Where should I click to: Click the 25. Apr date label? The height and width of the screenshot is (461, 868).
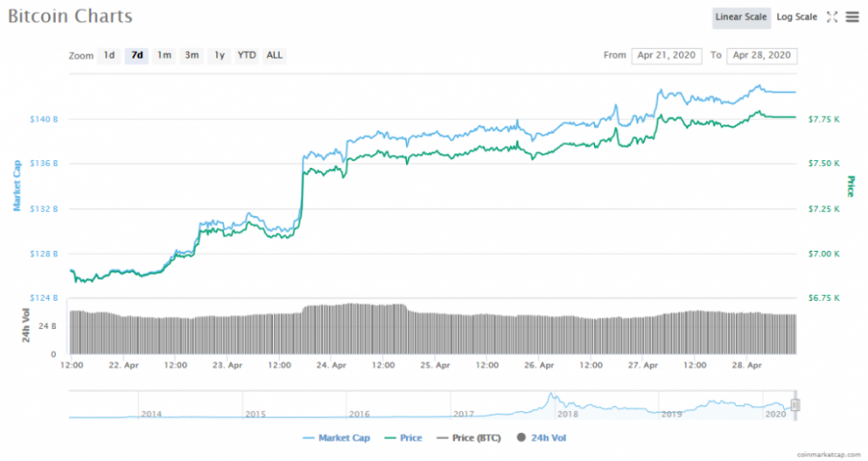435,366
